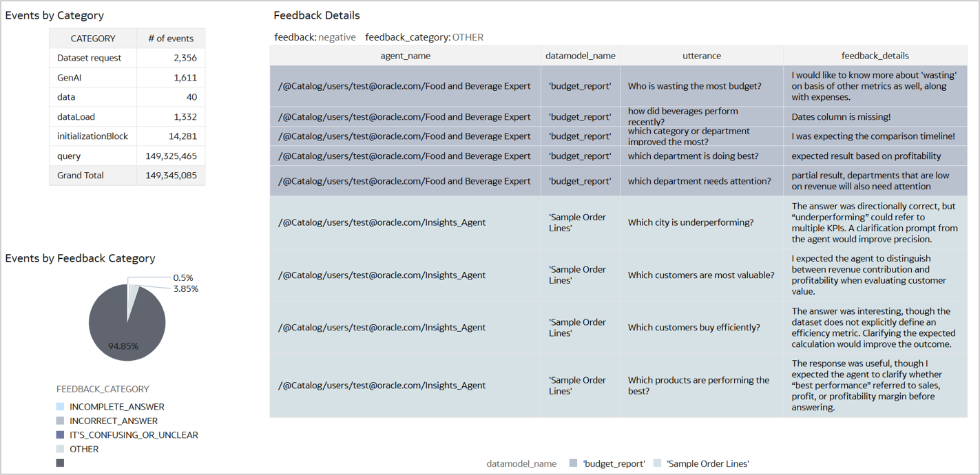Click the 'Sample Order Lines' legend swatch
Image resolution: width=980 pixels, height=475 pixels.
point(657,464)
